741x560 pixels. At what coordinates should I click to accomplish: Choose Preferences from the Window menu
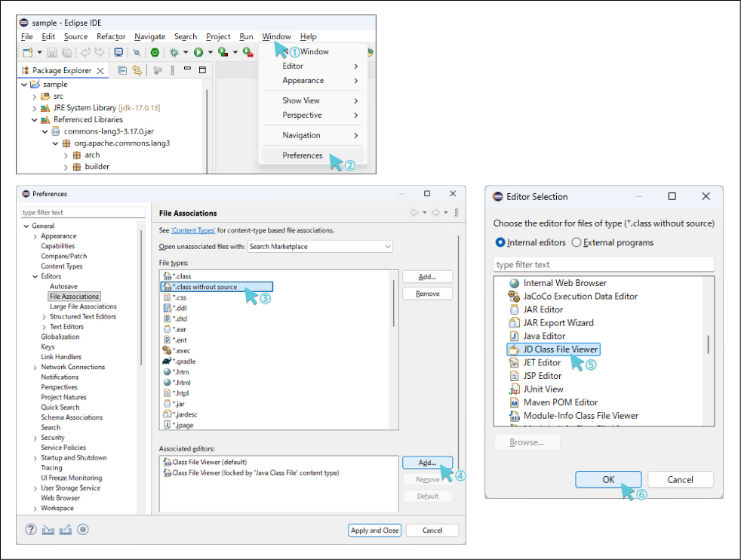pyautogui.click(x=303, y=155)
